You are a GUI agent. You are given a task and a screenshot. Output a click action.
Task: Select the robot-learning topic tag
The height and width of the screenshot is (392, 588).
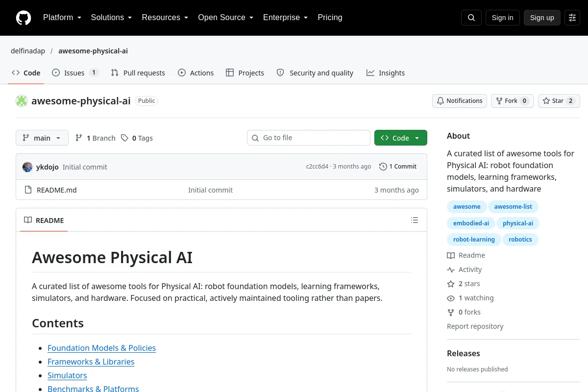pos(474,240)
